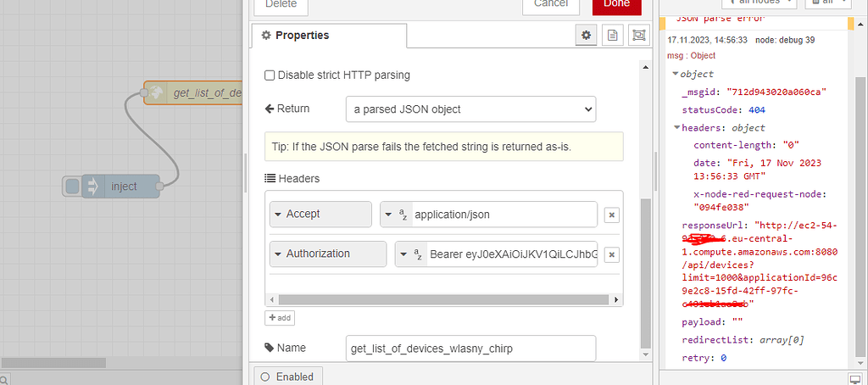Open the node appearance settings icon
The height and width of the screenshot is (385, 868).
point(637,36)
